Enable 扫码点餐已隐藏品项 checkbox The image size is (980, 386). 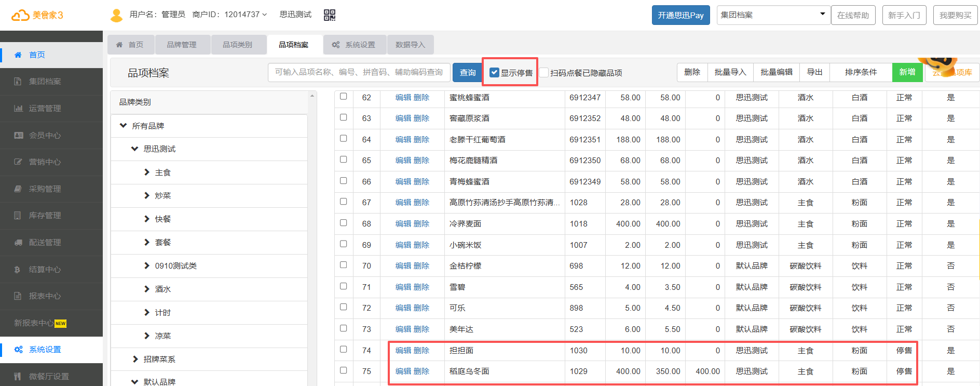tap(544, 73)
